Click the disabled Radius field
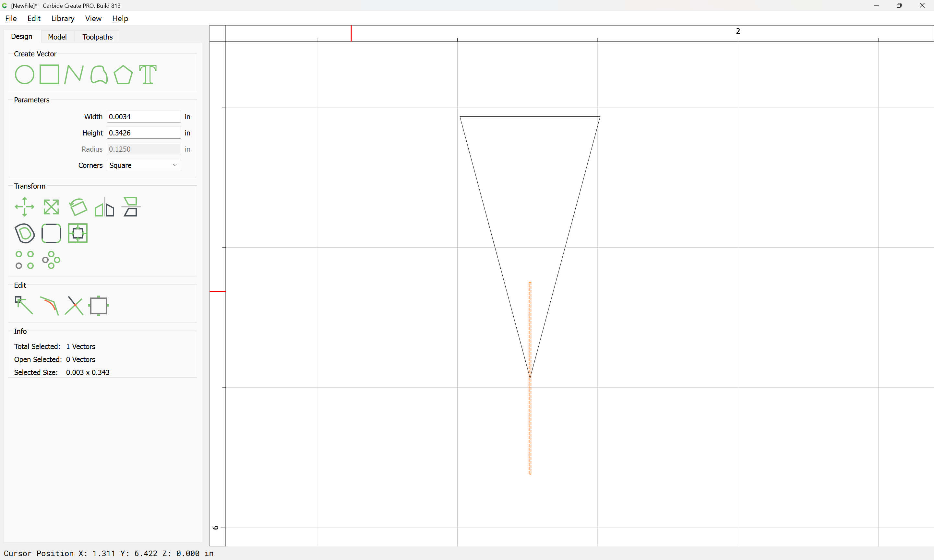Screen dimensions: 934x560 pos(144,149)
